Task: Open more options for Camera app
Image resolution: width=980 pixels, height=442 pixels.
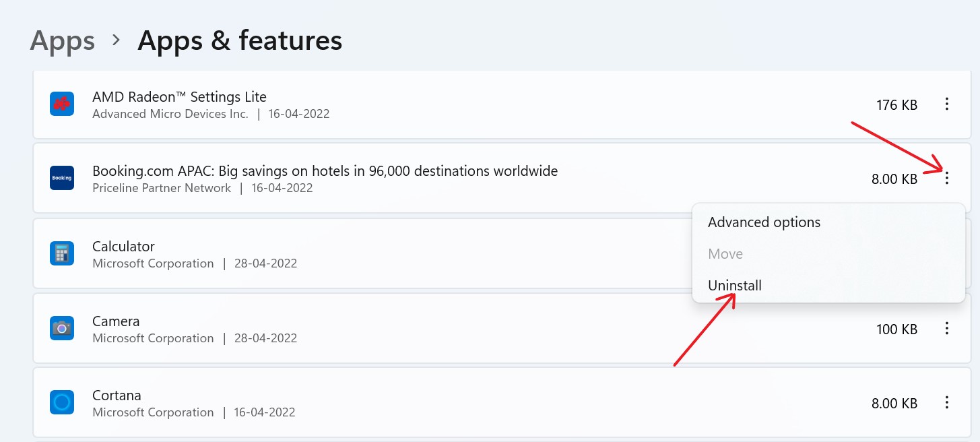Action: click(x=947, y=329)
